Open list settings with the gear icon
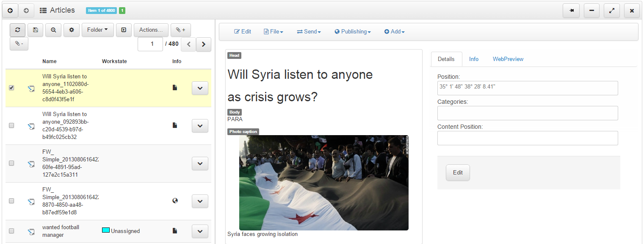The image size is (644, 244). 72,30
